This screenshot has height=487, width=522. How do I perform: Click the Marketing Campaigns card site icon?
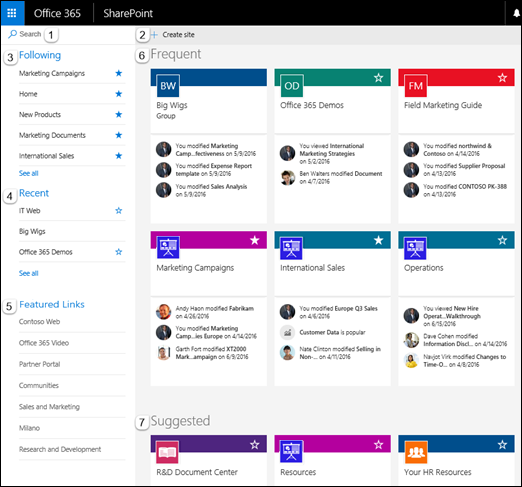point(168,248)
